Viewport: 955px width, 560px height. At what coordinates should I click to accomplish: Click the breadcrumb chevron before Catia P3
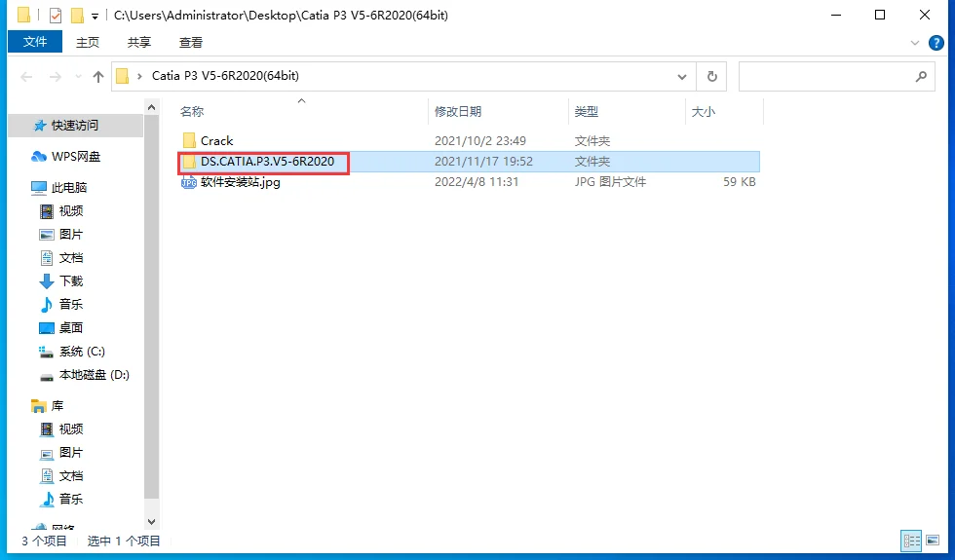140,76
